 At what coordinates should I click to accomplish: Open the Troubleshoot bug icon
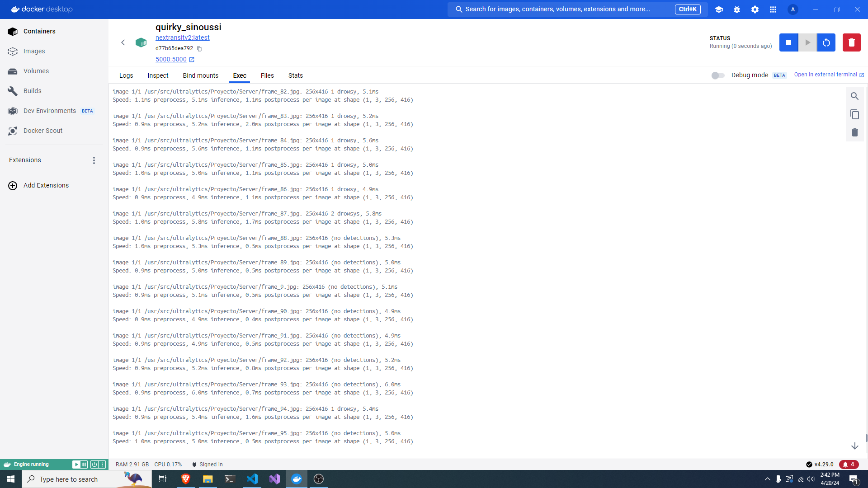click(737, 9)
